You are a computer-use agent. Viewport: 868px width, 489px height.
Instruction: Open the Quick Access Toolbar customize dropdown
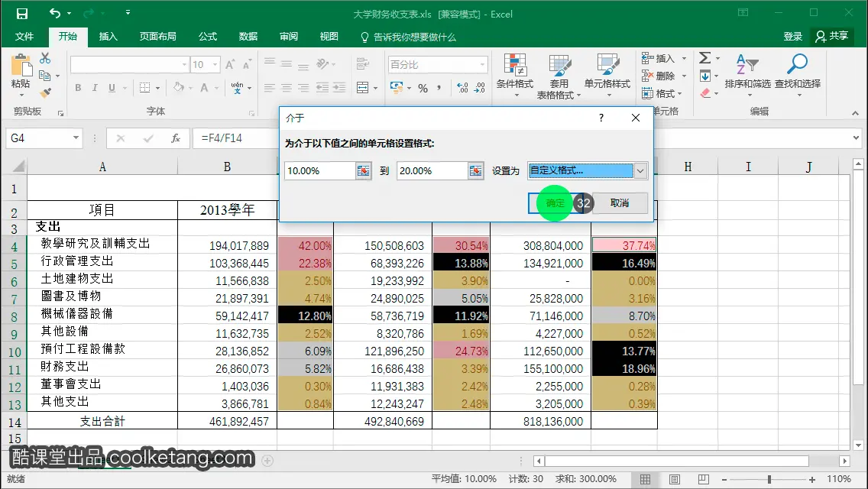point(128,12)
